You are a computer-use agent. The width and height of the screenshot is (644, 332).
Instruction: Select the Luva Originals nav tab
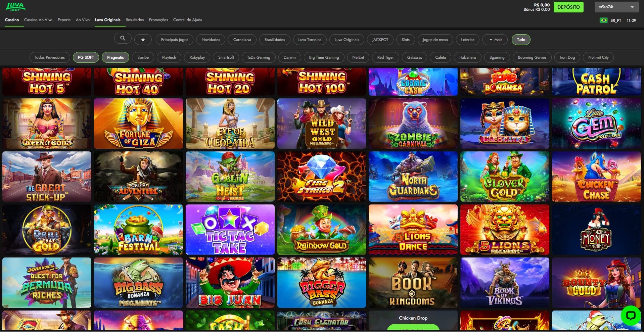tap(107, 20)
